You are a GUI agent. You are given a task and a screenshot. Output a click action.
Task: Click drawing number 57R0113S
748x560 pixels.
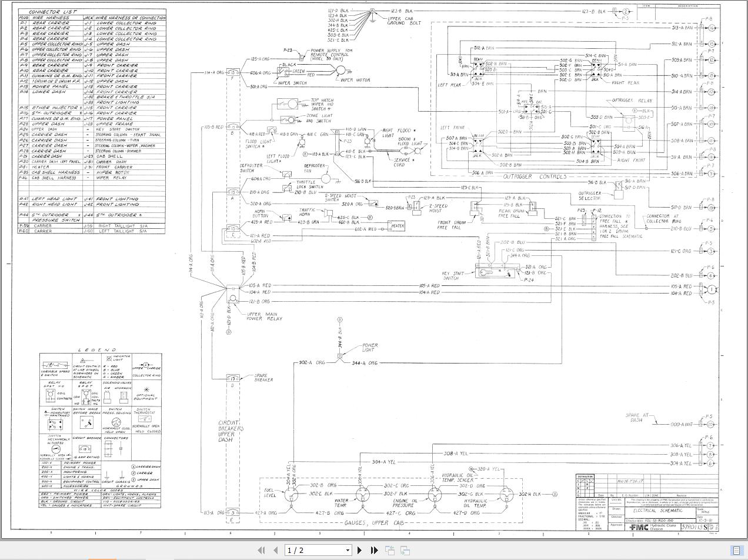point(696,528)
